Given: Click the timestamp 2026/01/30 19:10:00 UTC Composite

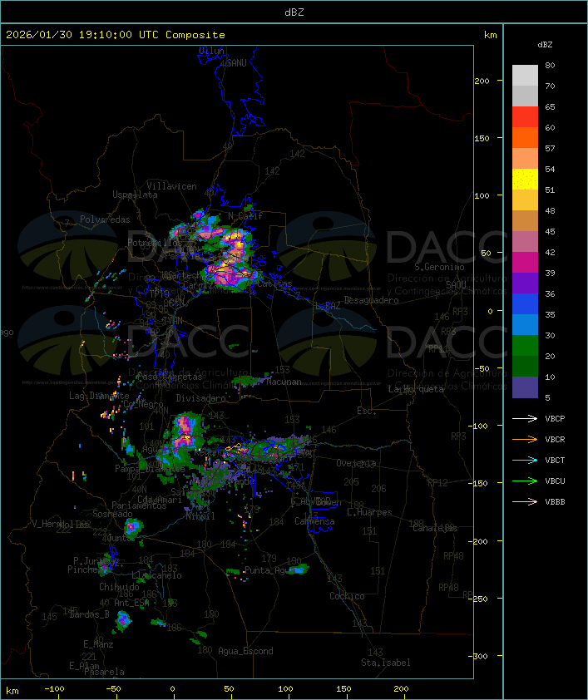Looking at the screenshot, I should click(116, 35).
